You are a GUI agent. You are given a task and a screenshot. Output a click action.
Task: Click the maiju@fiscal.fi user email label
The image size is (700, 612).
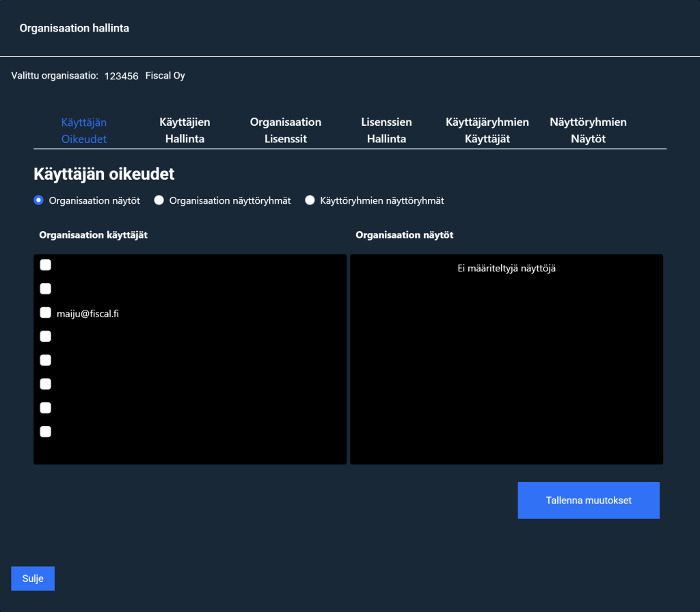click(x=88, y=313)
